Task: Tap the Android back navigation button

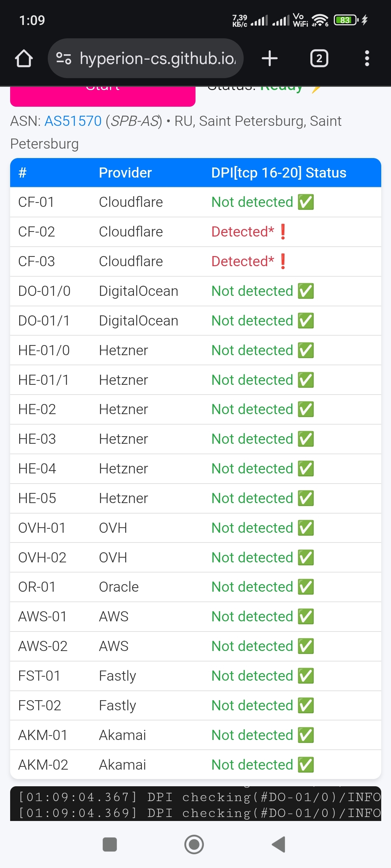Action: (x=279, y=844)
